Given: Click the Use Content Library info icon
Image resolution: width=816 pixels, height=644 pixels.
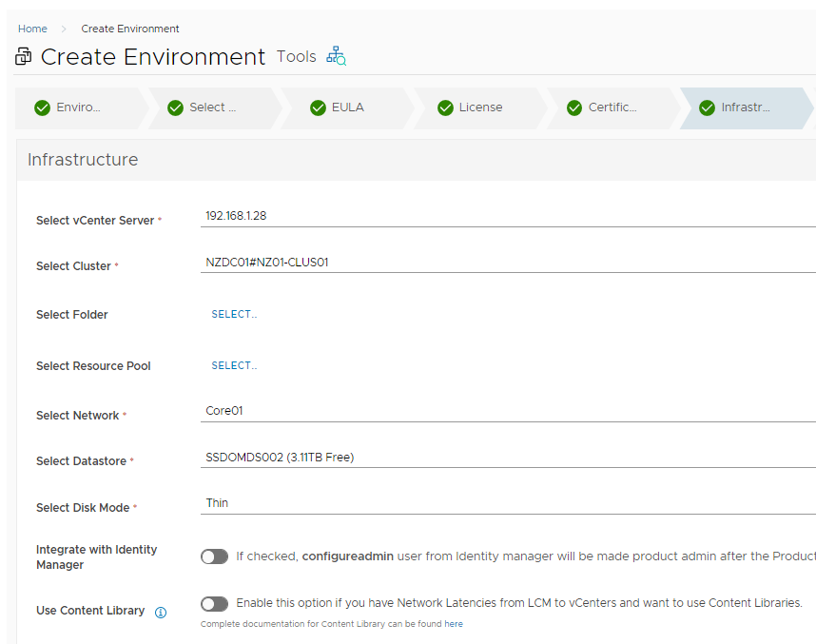Looking at the screenshot, I should coord(161,613).
